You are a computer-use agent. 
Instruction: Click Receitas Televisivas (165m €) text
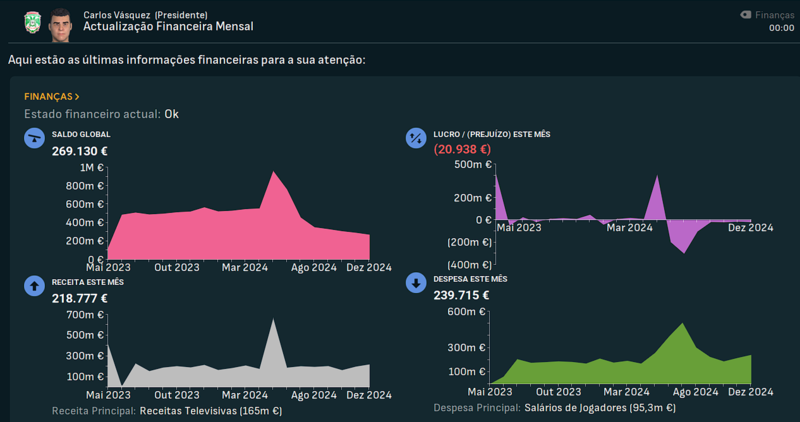click(x=211, y=411)
